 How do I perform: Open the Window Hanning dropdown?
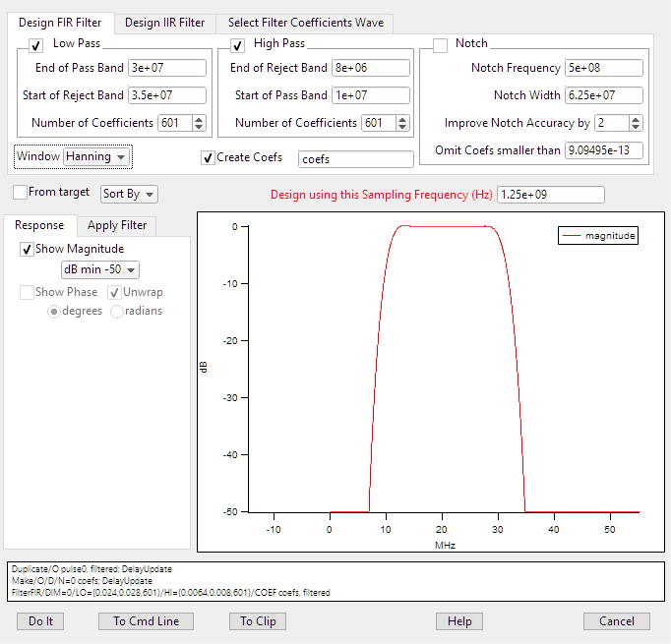(x=95, y=156)
